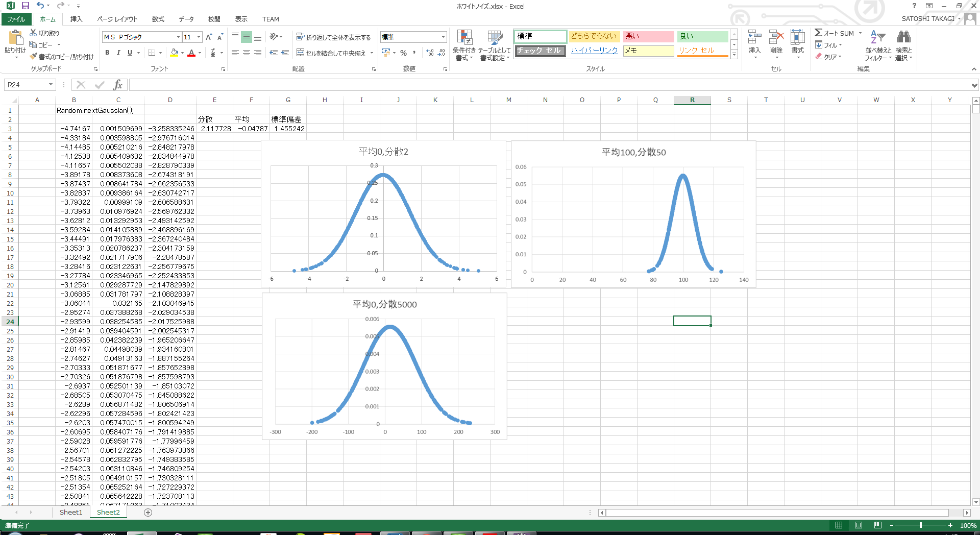Increase font size with the large A icon
This screenshot has width=980, height=535.
tap(209, 37)
